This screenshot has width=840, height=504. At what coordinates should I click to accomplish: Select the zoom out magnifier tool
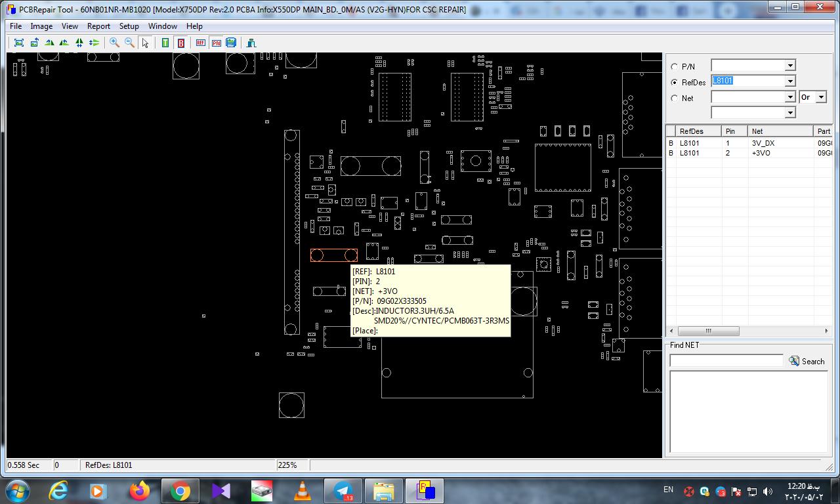129,43
